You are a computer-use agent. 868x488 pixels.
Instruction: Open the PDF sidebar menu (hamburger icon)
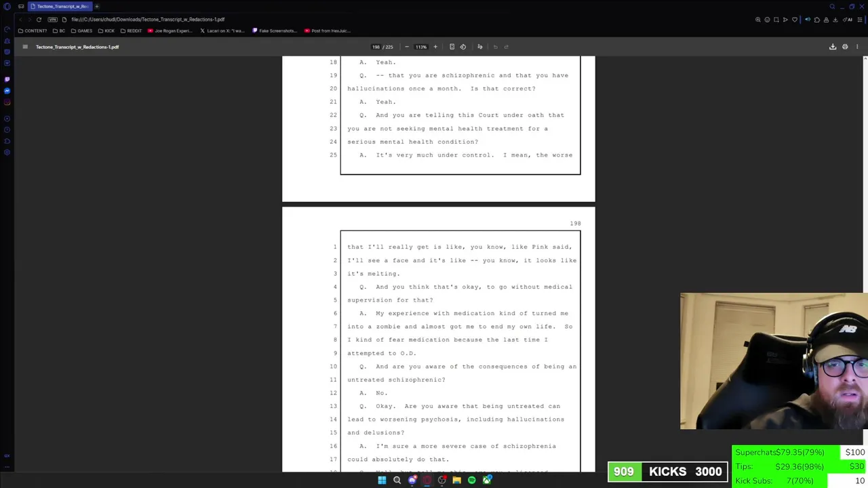tap(25, 47)
